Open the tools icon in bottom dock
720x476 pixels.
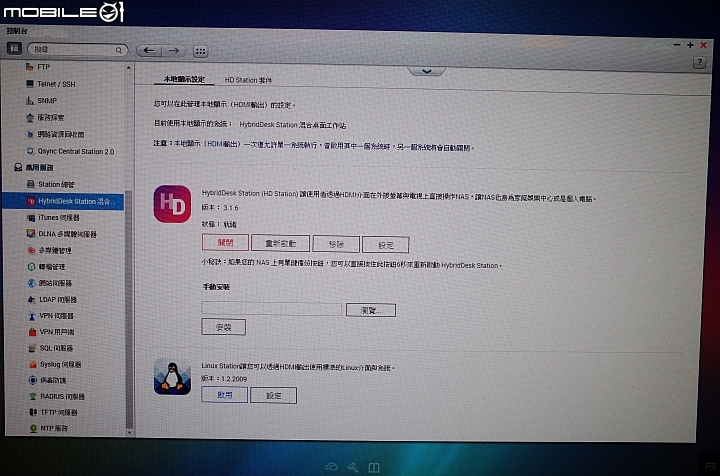click(353, 467)
